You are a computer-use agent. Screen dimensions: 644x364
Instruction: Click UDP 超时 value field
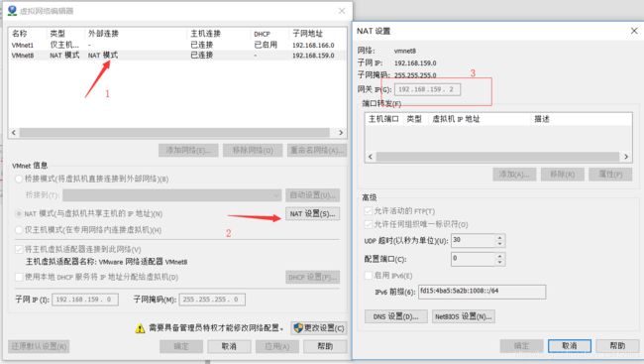coord(474,241)
